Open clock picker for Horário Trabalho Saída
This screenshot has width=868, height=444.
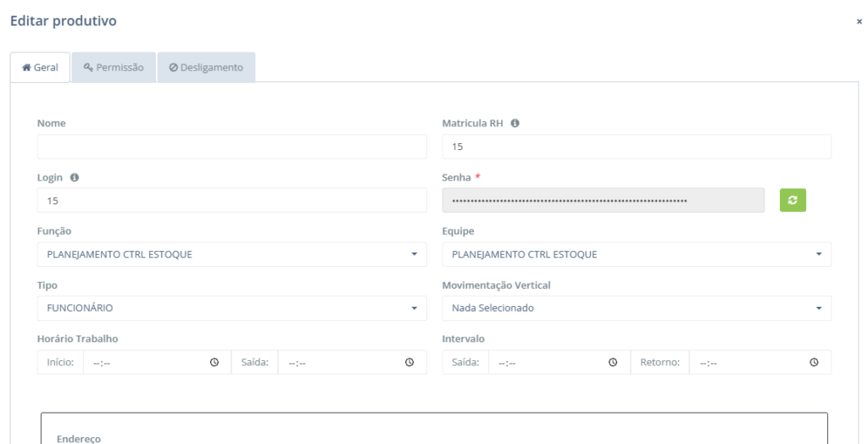coord(409,363)
